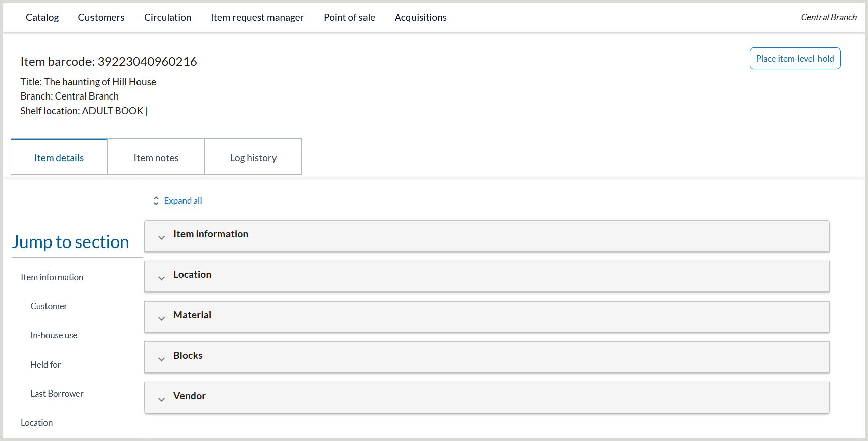This screenshot has width=868, height=441.
Task: Click the Expand all link
Action: pyautogui.click(x=183, y=201)
